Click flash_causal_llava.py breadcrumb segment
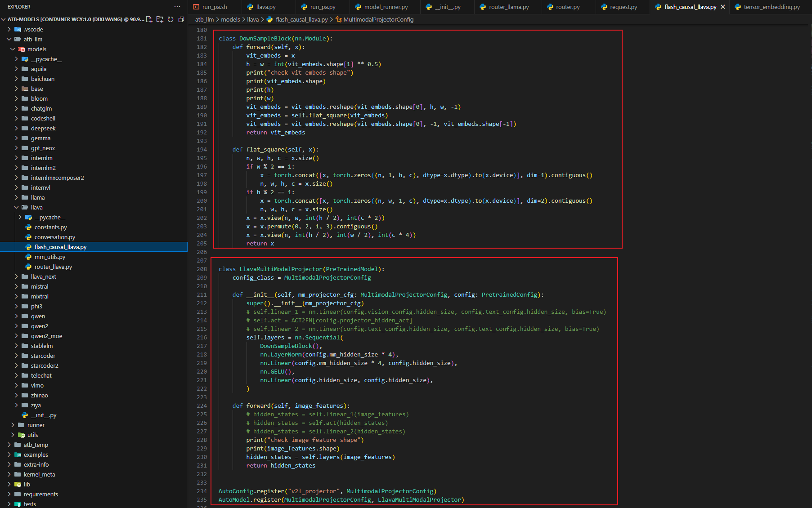 tap(301, 19)
